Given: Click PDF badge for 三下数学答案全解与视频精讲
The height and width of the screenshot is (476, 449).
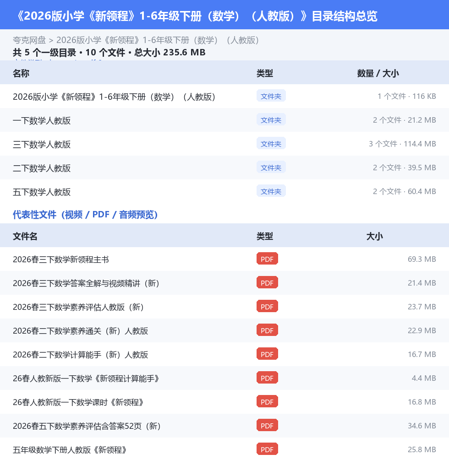Looking at the screenshot, I should [x=267, y=283].
